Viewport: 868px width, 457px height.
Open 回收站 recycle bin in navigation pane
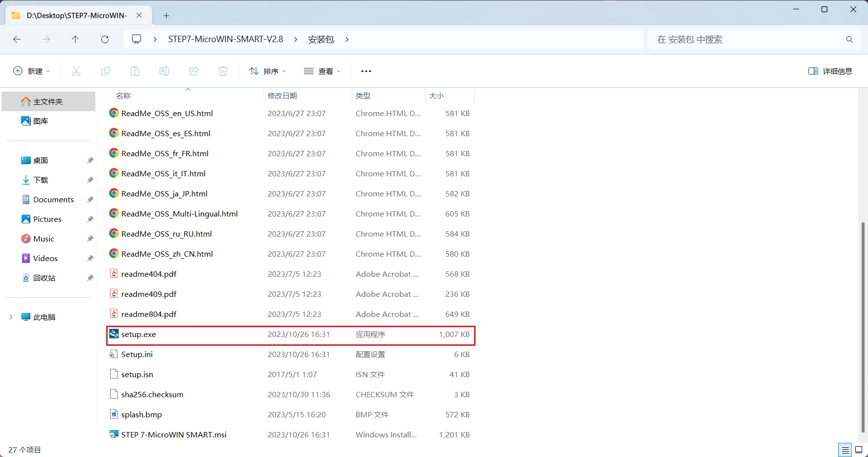pyautogui.click(x=48, y=278)
